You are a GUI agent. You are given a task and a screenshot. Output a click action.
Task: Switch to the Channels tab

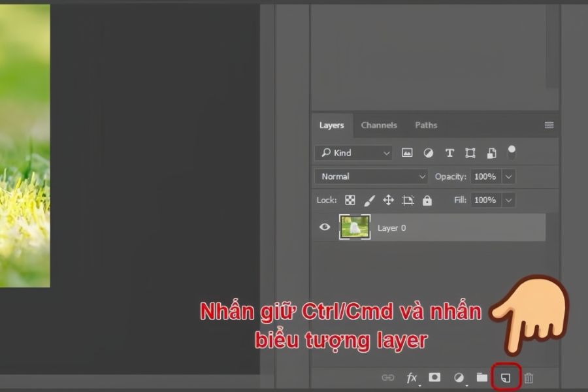point(379,125)
